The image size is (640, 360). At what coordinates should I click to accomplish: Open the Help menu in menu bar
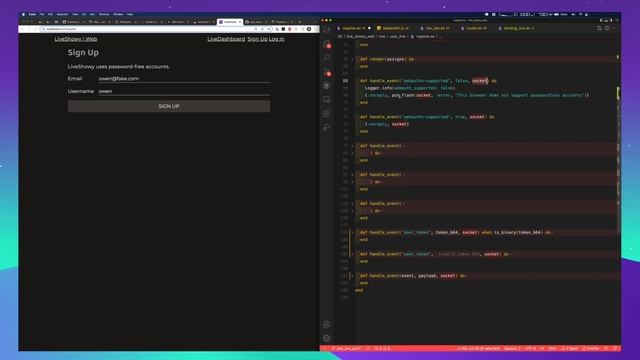pyautogui.click(x=130, y=14)
